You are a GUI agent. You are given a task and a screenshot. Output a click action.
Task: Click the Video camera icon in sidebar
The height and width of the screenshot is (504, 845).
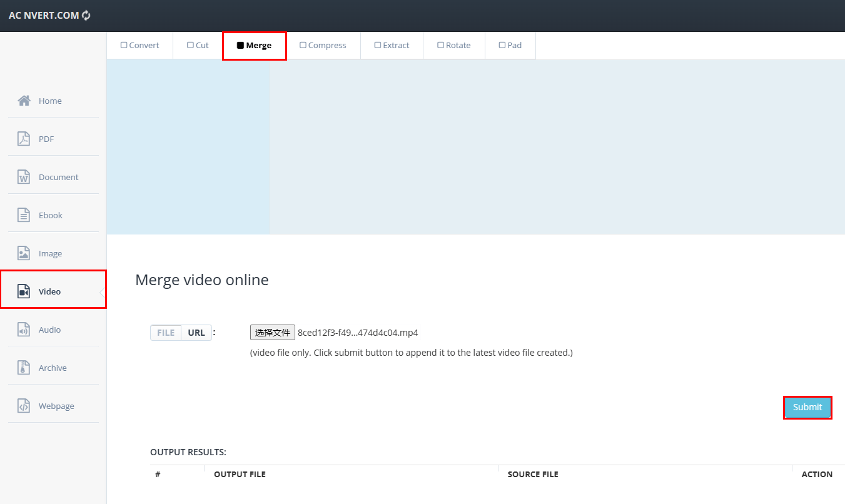[24, 291]
